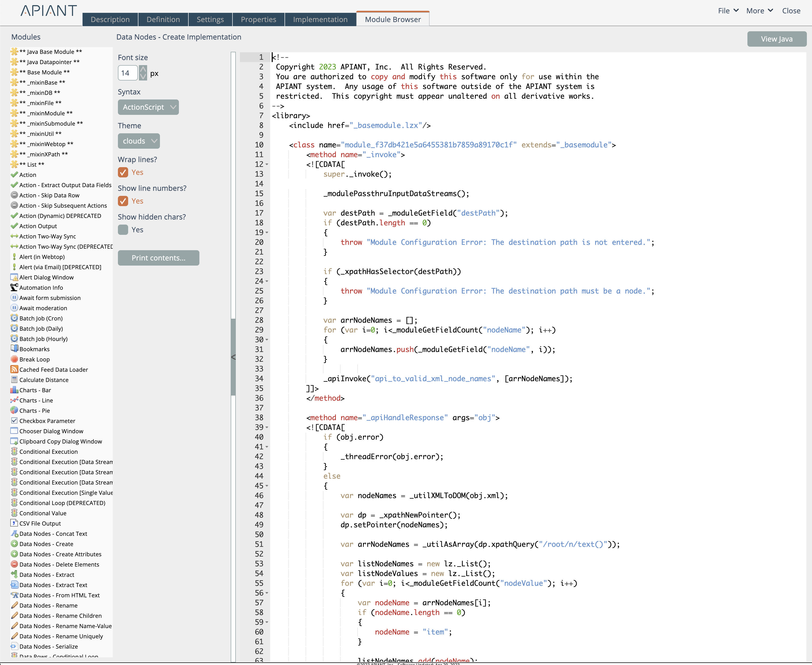This screenshot has height=665, width=812.
Task: Open the File menu dropdown
Action: pyautogui.click(x=728, y=11)
